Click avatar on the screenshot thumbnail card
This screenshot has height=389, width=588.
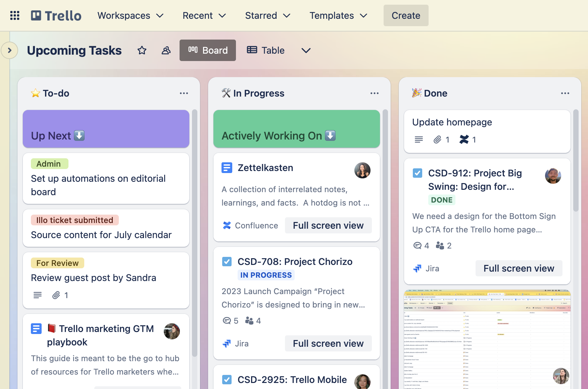coord(561,376)
